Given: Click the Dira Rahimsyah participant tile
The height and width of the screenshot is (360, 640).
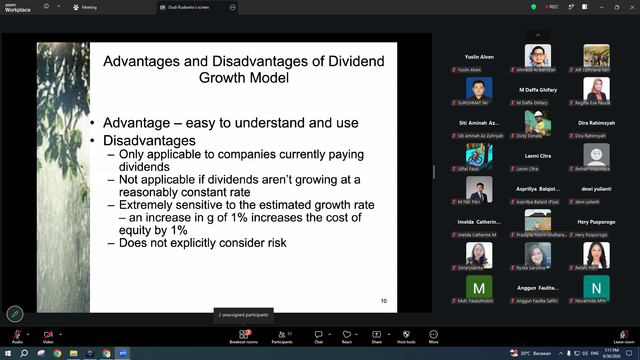Looking at the screenshot, I should 596,124.
